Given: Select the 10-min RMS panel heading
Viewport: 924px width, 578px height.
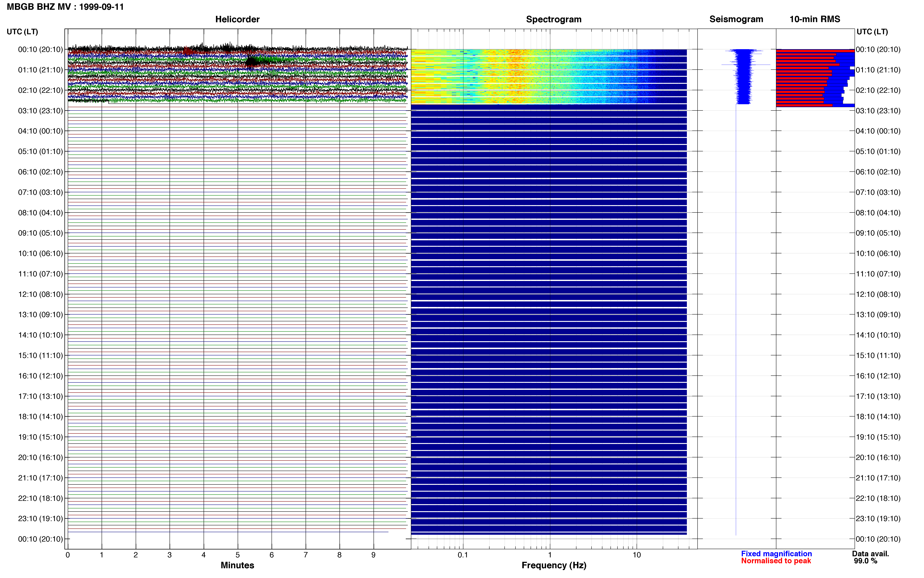Looking at the screenshot, I should 815,19.
